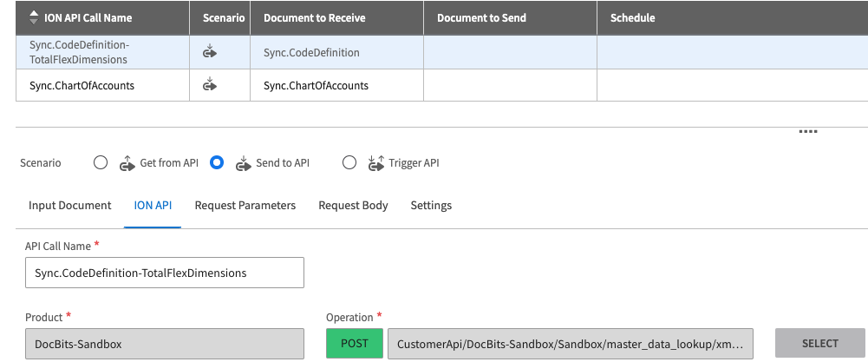Select the Get from API radio button

101,162
